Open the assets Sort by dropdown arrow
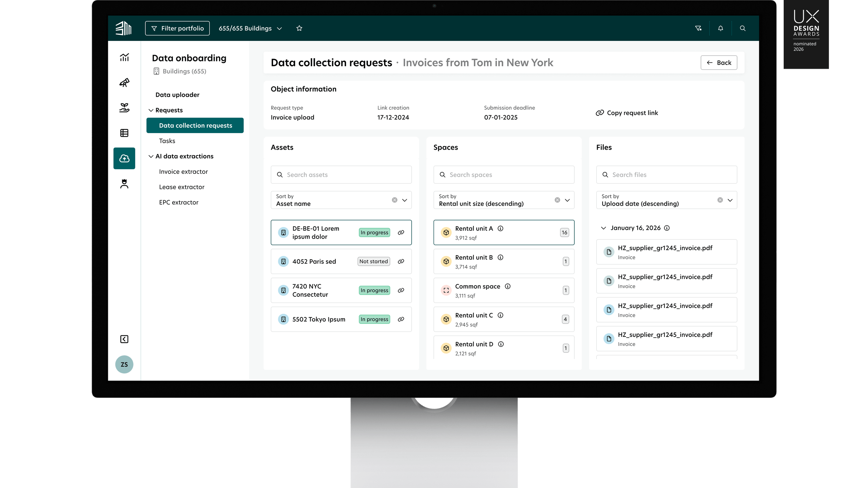This screenshot has width=868, height=488. 405,200
